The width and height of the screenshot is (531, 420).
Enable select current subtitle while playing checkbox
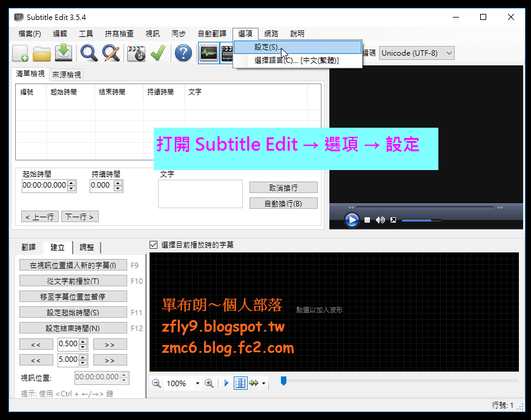tap(153, 244)
